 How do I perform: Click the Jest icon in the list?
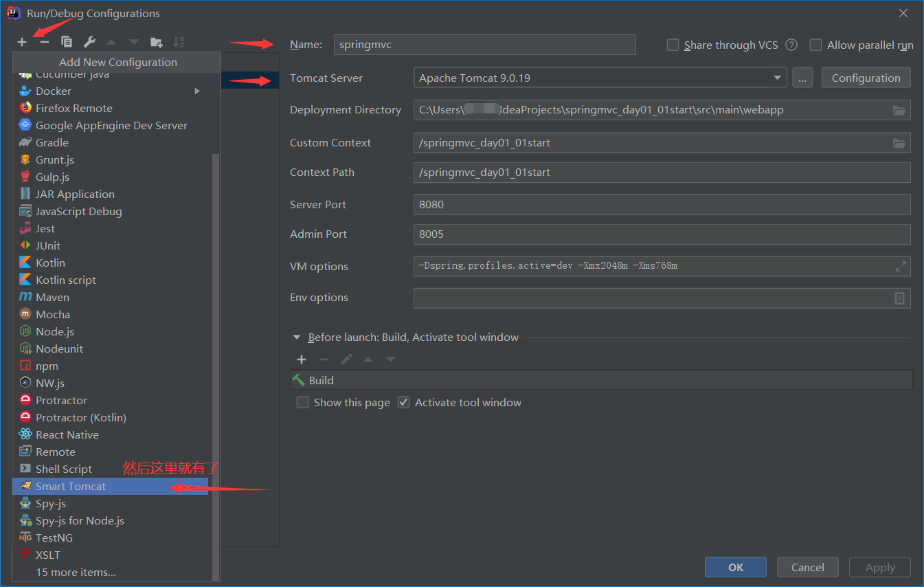(x=25, y=228)
